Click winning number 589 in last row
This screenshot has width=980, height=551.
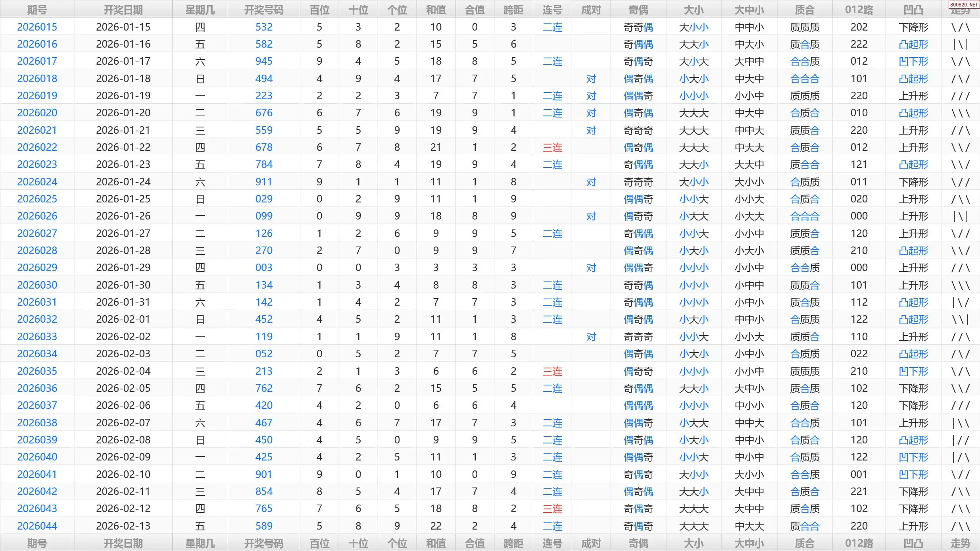click(264, 526)
